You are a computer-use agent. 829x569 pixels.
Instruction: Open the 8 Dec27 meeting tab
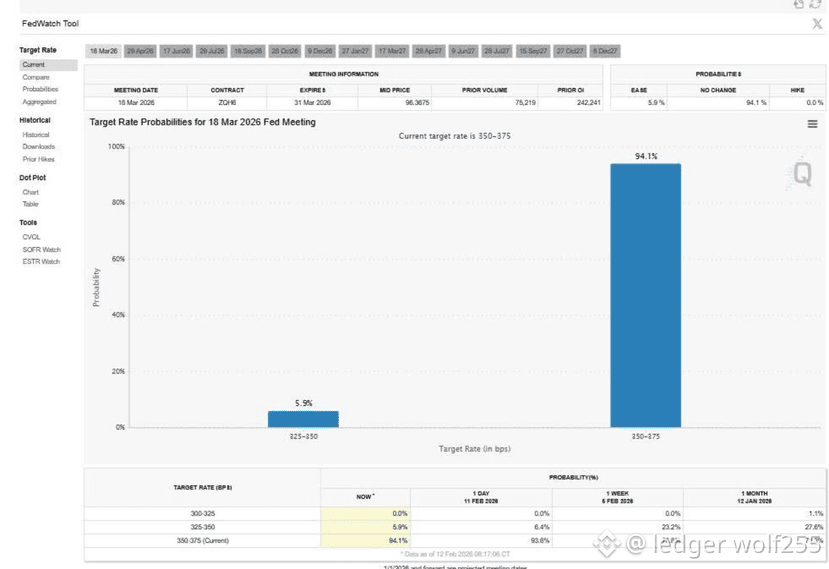tap(605, 51)
